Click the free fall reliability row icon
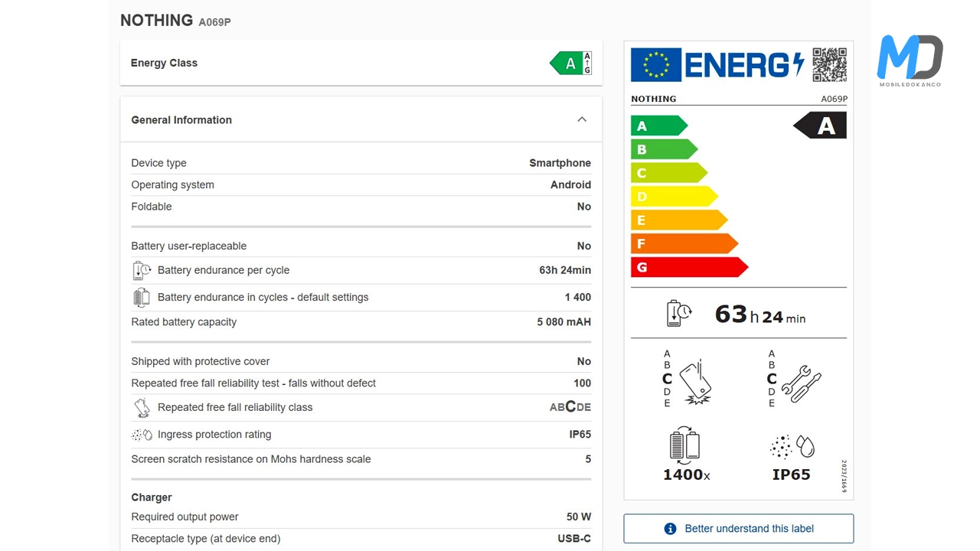This screenshot has width=980, height=551. [x=142, y=407]
